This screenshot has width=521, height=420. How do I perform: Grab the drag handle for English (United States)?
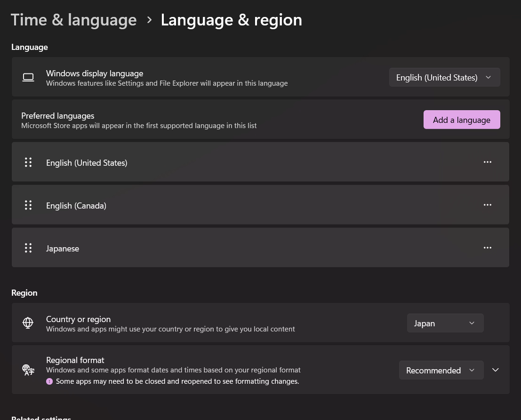[28, 162]
